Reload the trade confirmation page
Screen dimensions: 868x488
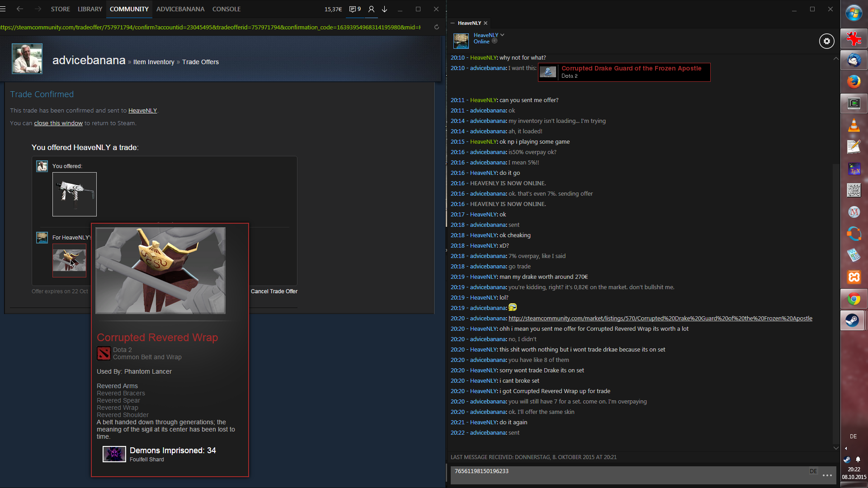[x=436, y=27]
